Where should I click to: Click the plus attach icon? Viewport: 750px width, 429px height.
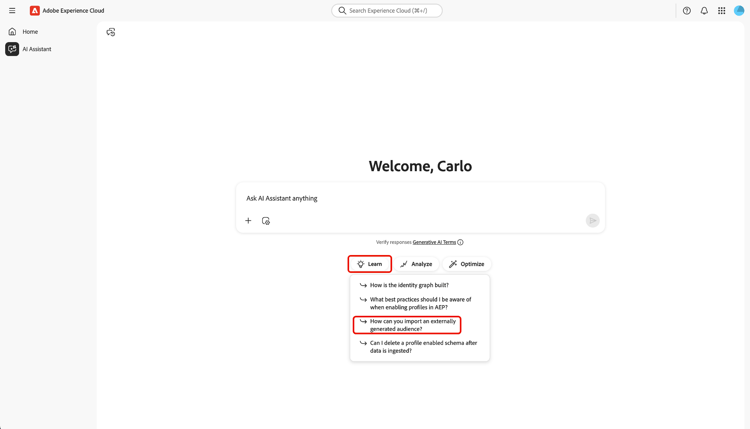[248, 220]
